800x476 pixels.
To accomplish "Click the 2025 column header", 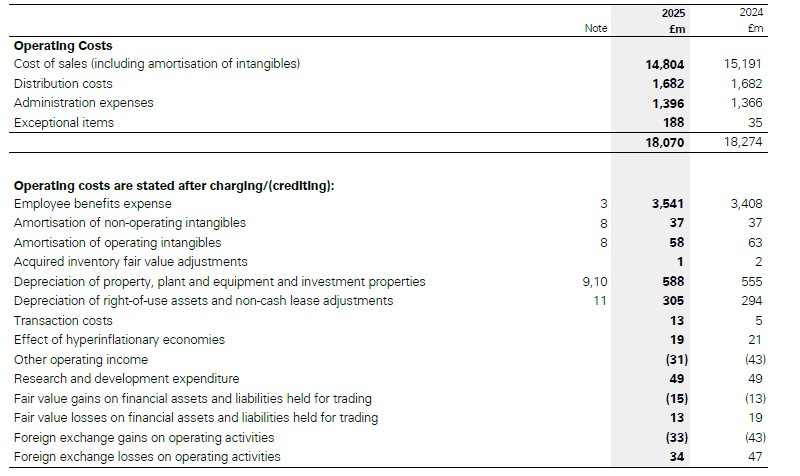I will pos(674,12).
